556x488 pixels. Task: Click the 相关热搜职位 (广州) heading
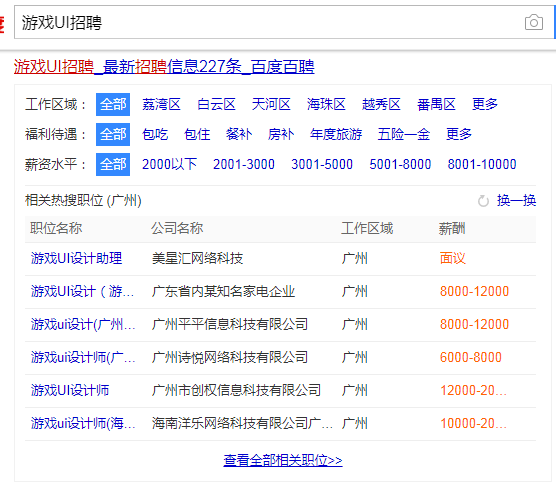pyautogui.click(x=83, y=201)
